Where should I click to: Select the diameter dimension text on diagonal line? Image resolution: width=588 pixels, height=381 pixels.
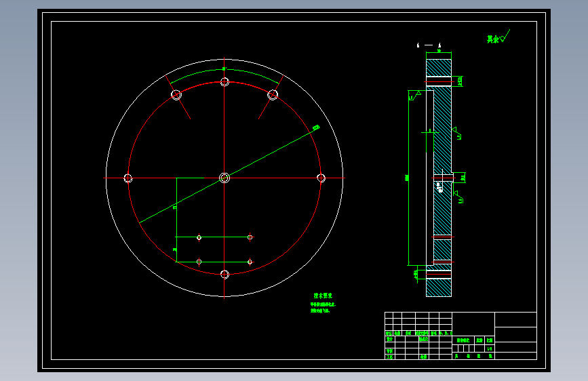point(316,128)
